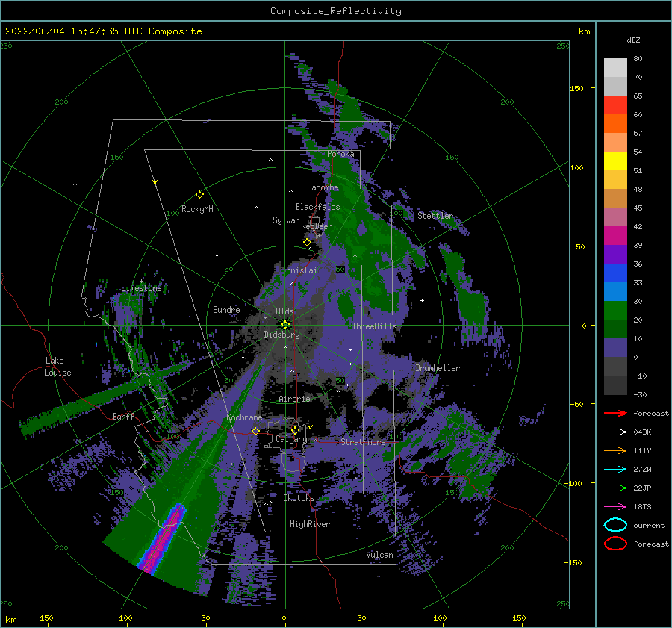Image resolution: width=672 pixels, height=628 pixels.
Task: Pick the purple 39-36 dBZ swatch
Action: [x=615, y=255]
